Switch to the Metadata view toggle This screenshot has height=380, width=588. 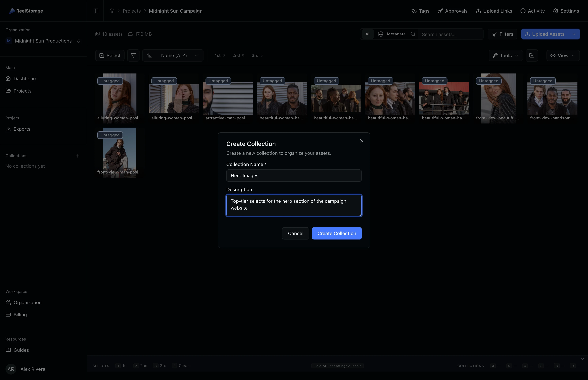pyautogui.click(x=392, y=34)
